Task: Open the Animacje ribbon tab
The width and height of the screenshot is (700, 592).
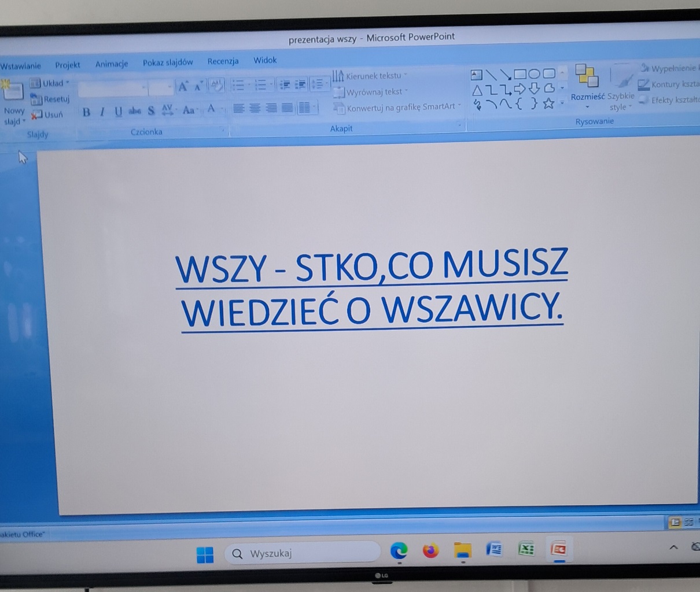Action: point(111,64)
